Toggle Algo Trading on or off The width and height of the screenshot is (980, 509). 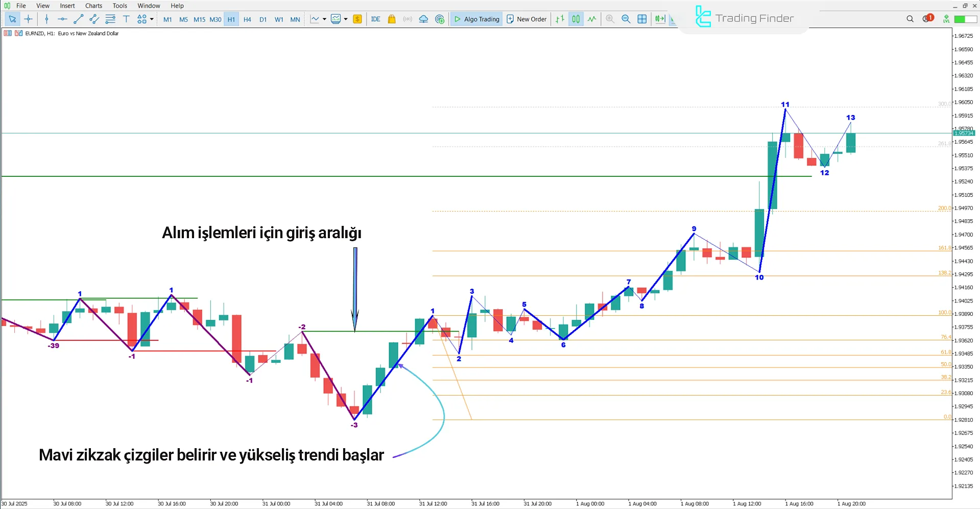[x=476, y=19]
